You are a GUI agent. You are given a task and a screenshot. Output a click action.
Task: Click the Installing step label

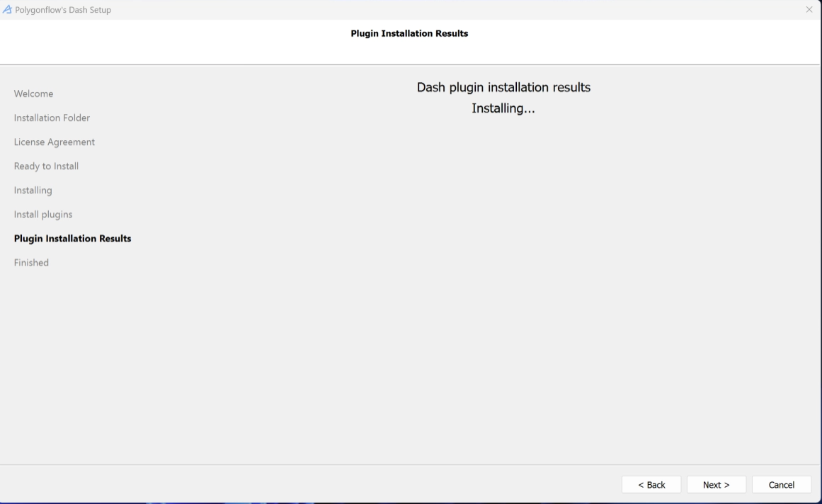click(33, 190)
